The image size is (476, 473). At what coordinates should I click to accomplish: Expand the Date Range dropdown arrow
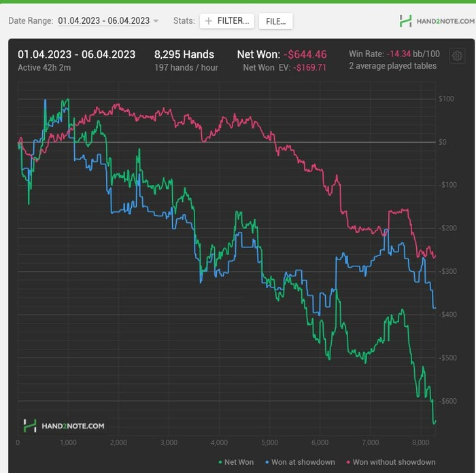(x=156, y=21)
